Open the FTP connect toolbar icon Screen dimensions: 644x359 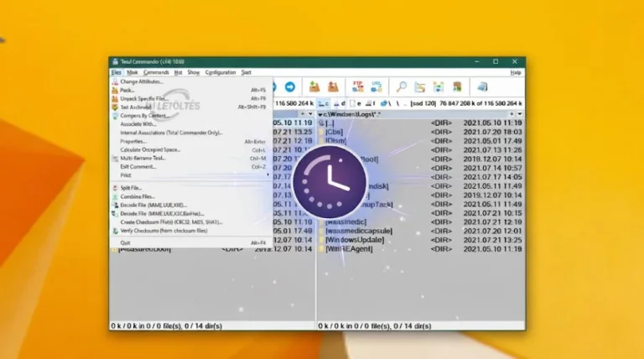coord(358,86)
